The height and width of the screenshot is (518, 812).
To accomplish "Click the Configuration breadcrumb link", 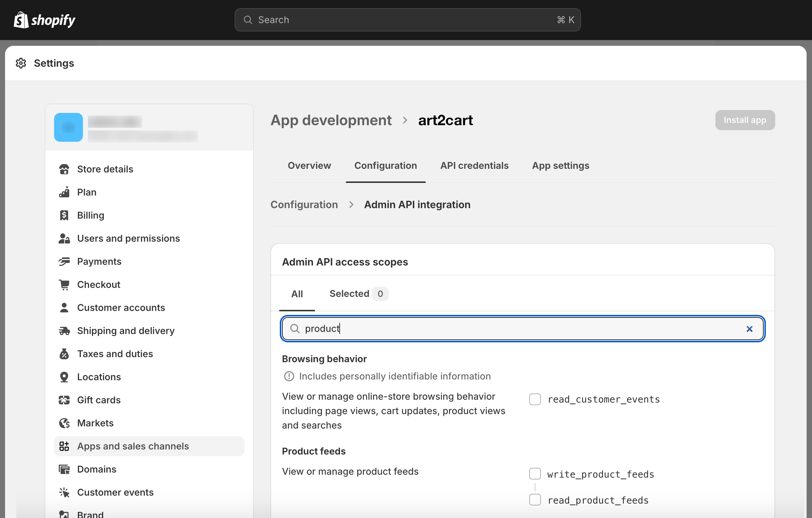I will tap(304, 205).
